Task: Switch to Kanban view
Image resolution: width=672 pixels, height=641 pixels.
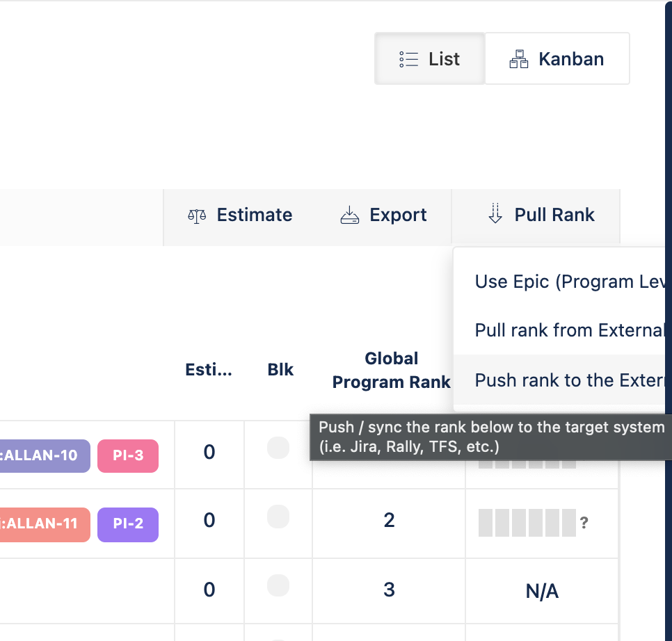Action: pos(557,58)
